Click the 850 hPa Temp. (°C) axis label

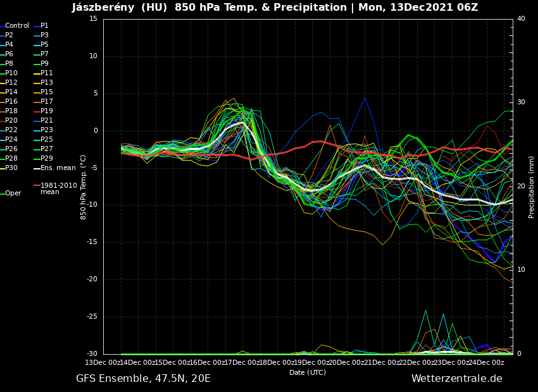83,187
